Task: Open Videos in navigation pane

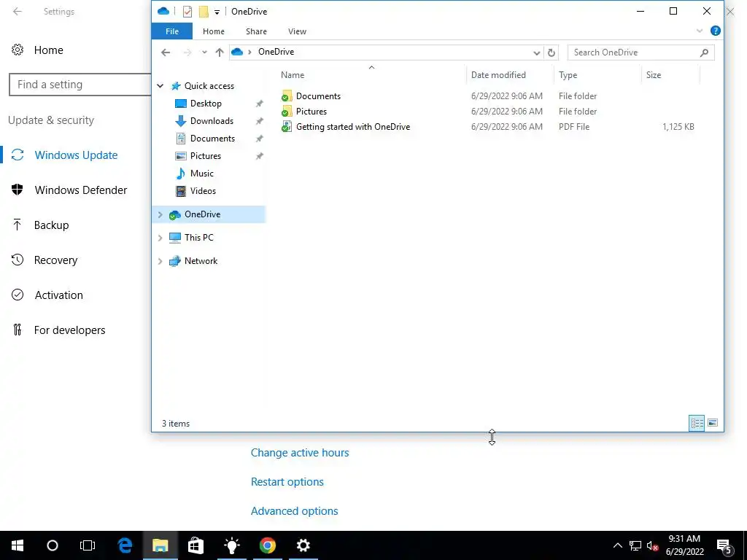Action: tap(203, 191)
